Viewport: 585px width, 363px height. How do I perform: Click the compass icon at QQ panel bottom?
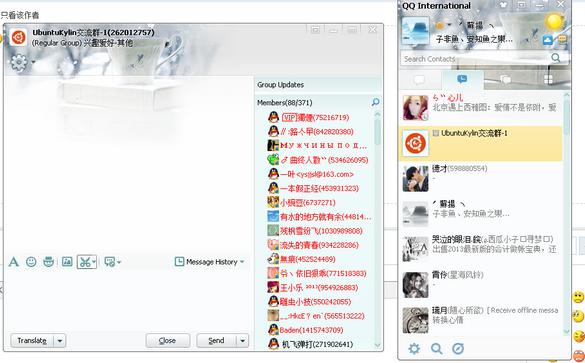458,349
